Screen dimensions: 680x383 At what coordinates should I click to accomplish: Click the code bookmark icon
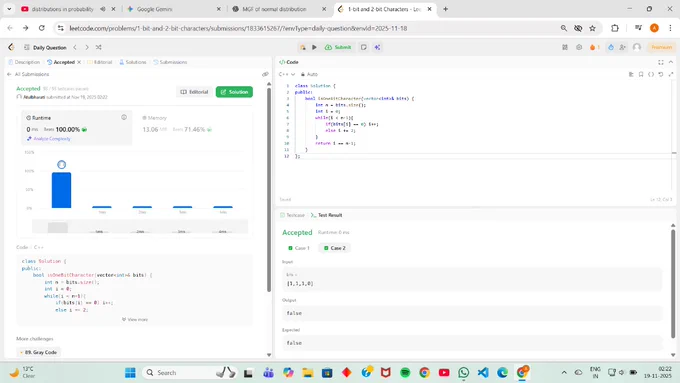641,74
